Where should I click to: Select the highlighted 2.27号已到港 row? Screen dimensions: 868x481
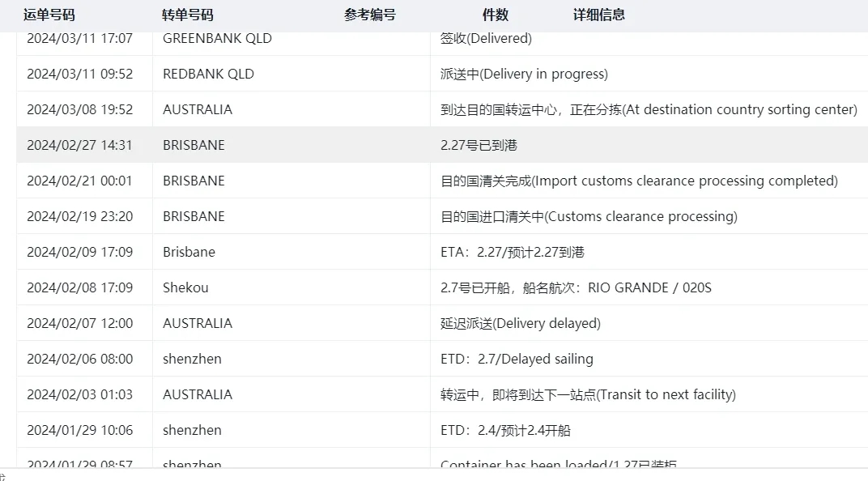click(x=442, y=145)
